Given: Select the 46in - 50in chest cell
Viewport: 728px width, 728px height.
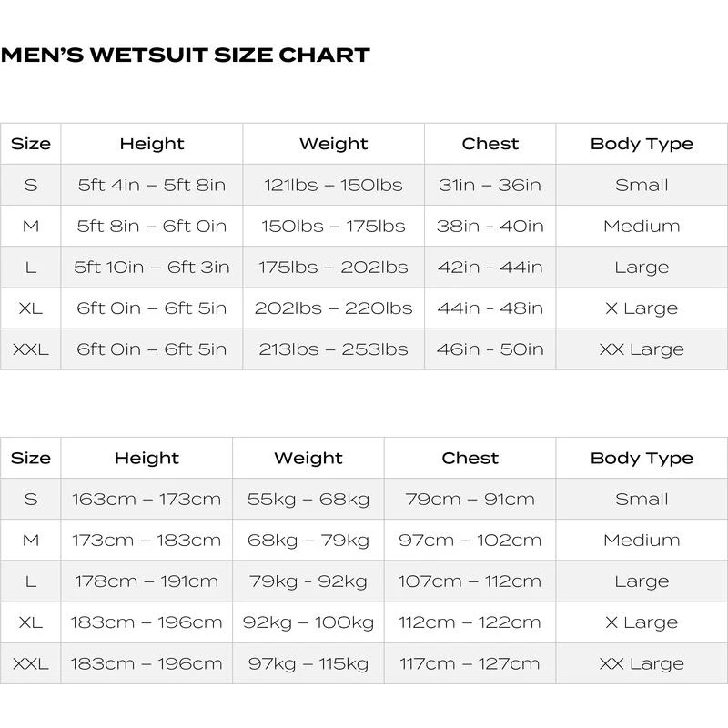Looking at the screenshot, I should point(490,349).
